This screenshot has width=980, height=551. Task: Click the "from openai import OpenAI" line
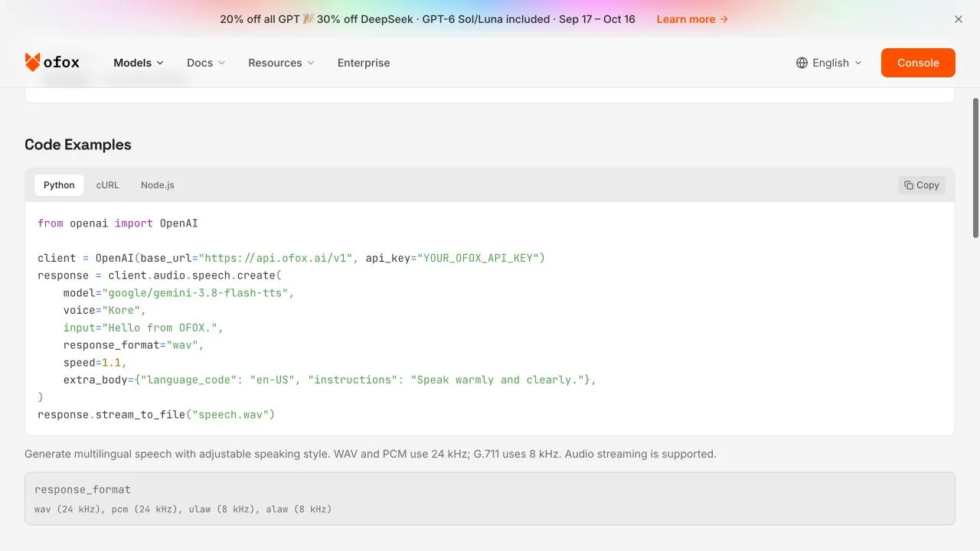point(118,223)
